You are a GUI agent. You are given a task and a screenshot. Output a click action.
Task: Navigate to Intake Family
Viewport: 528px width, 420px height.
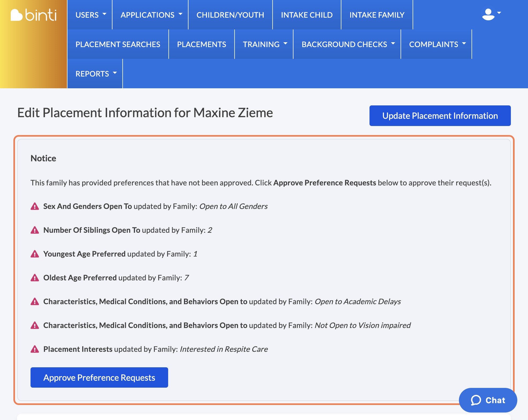tap(377, 15)
